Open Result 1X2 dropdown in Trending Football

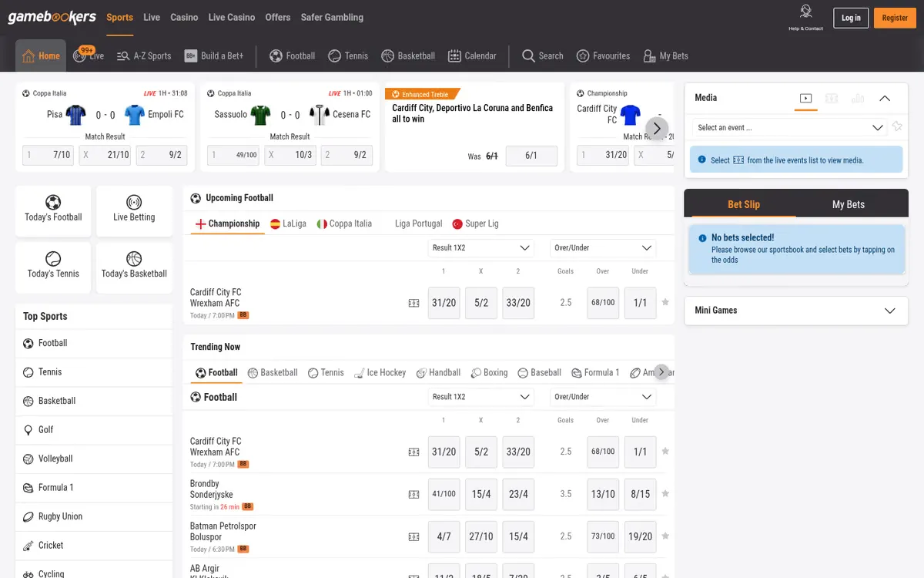(x=481, y=397)
